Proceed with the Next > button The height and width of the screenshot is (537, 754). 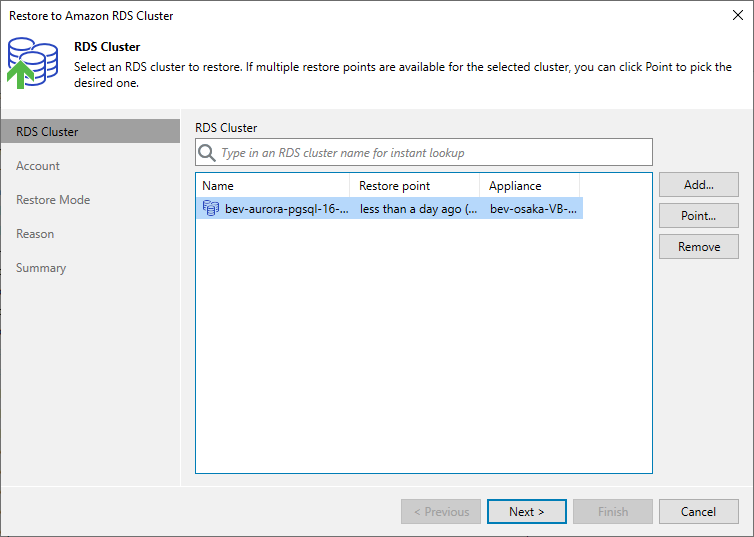coord(527,512)
